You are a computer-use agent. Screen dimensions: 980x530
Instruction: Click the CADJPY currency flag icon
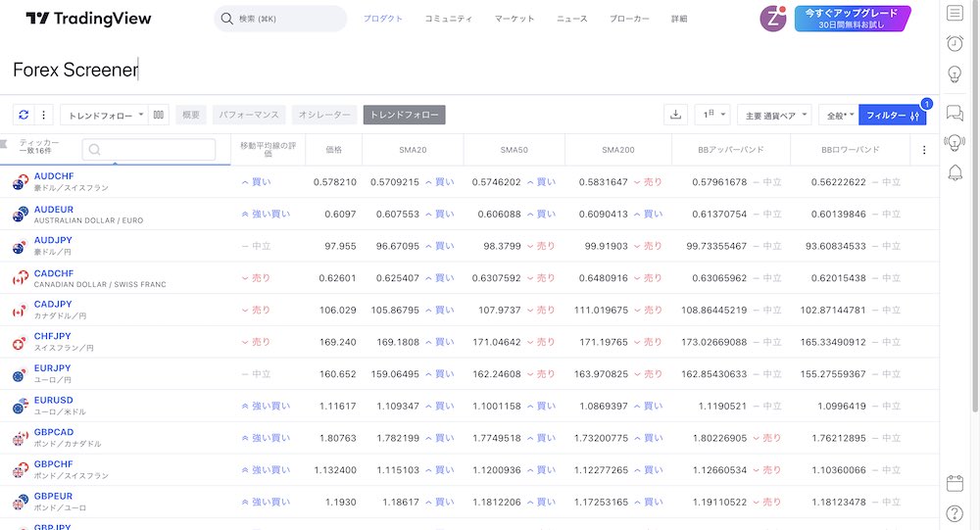20,310
